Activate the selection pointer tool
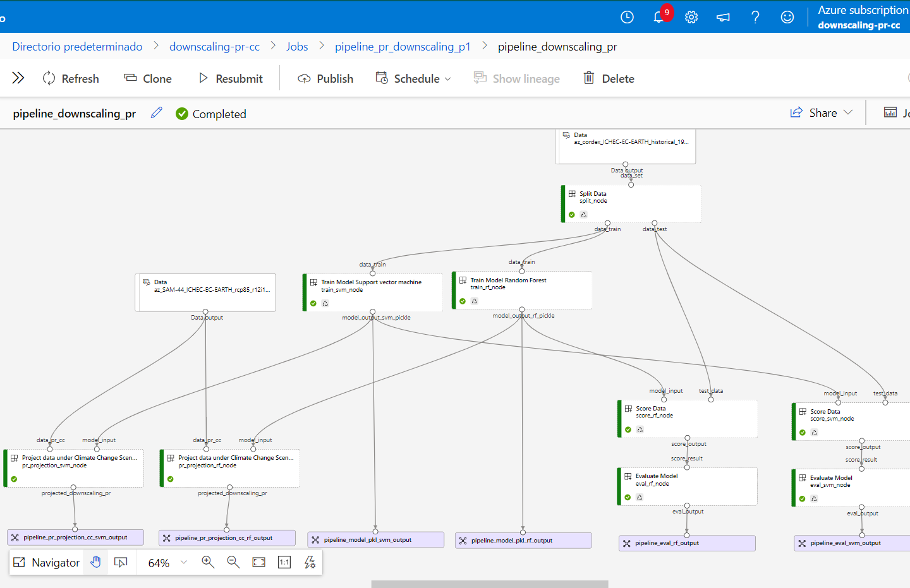This screenshot has height=588, width=910. (x=121, y=562)
